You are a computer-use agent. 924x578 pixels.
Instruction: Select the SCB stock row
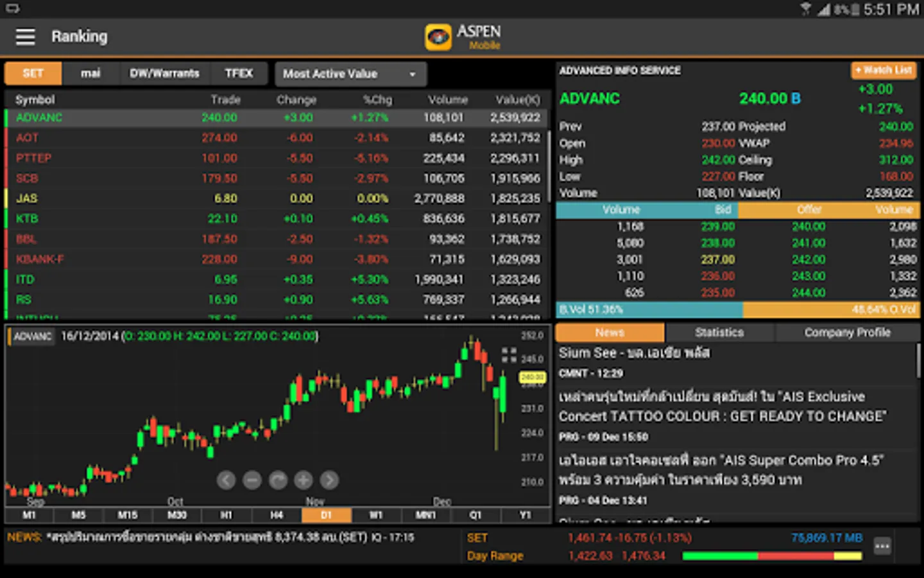277,178
